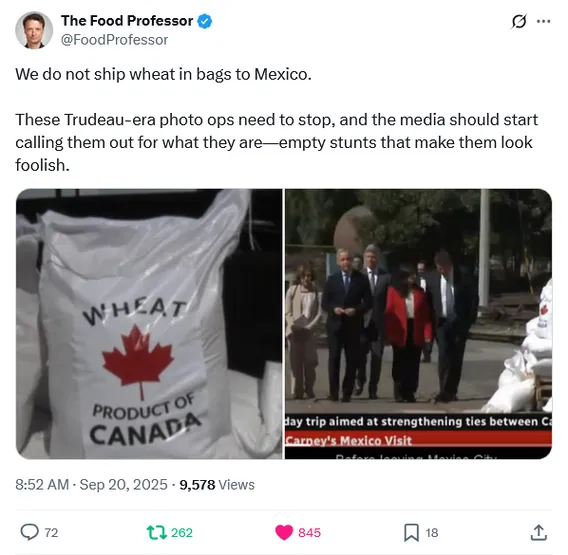Click the reply speech bubble icon
Screen dimensions: 568x555
pos(29,532)
